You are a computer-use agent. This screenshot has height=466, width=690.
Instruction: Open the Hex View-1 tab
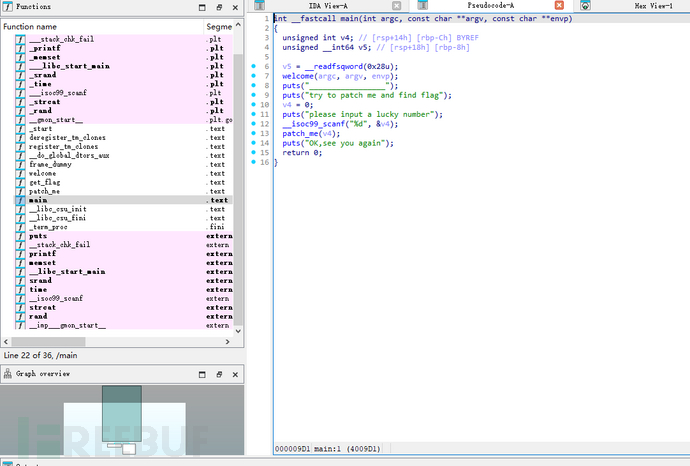pos(653,6)
